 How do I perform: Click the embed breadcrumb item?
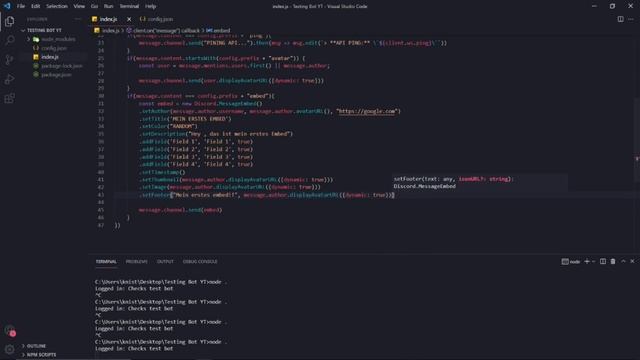click(218, 31)
